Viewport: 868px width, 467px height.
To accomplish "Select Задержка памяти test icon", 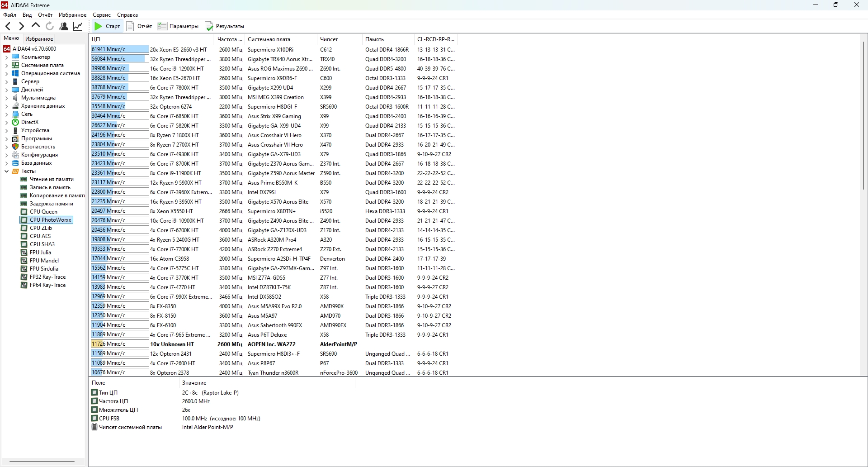I will click(24, 204).
